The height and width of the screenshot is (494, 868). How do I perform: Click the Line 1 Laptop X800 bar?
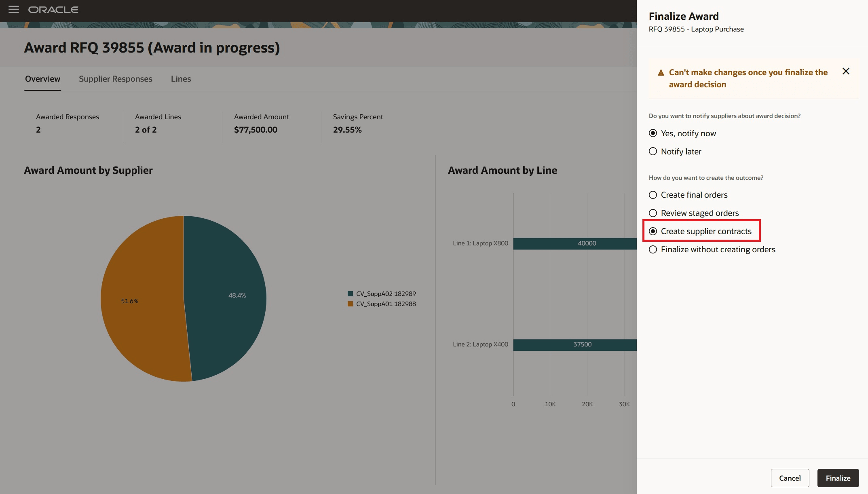coord(574,243)
